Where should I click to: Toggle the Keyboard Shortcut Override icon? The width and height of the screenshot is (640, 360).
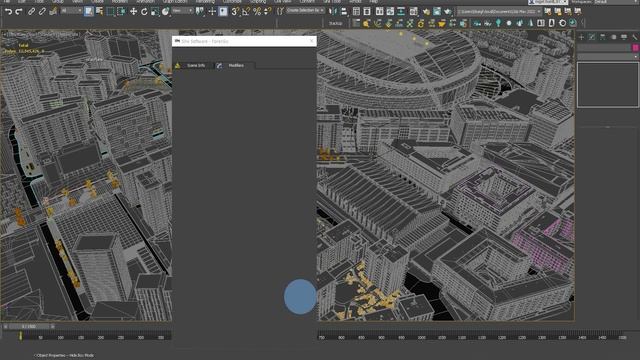[223, 11]
